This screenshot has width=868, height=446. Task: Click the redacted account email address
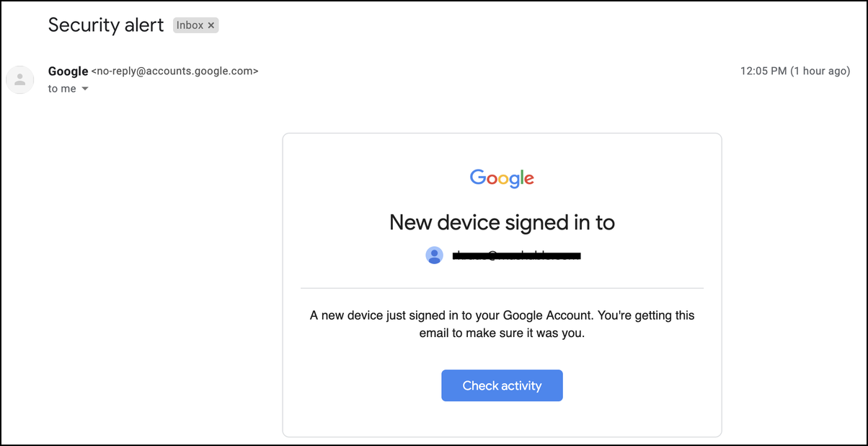[516, 255]
